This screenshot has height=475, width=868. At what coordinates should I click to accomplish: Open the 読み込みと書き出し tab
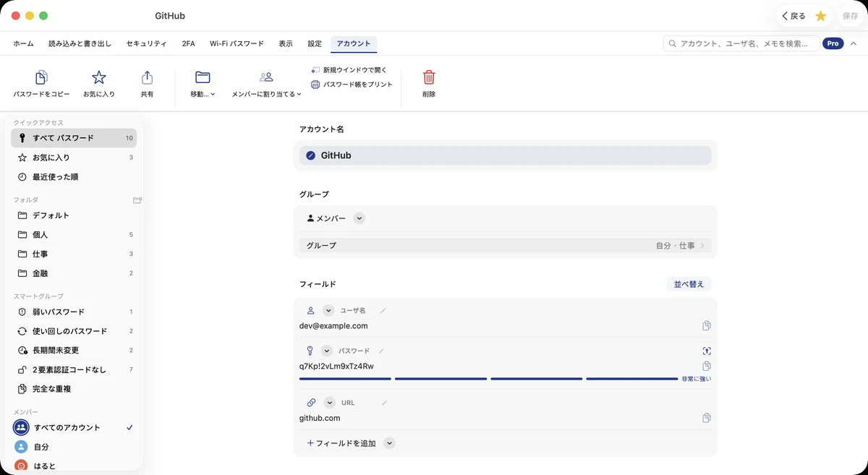(80, 44)
